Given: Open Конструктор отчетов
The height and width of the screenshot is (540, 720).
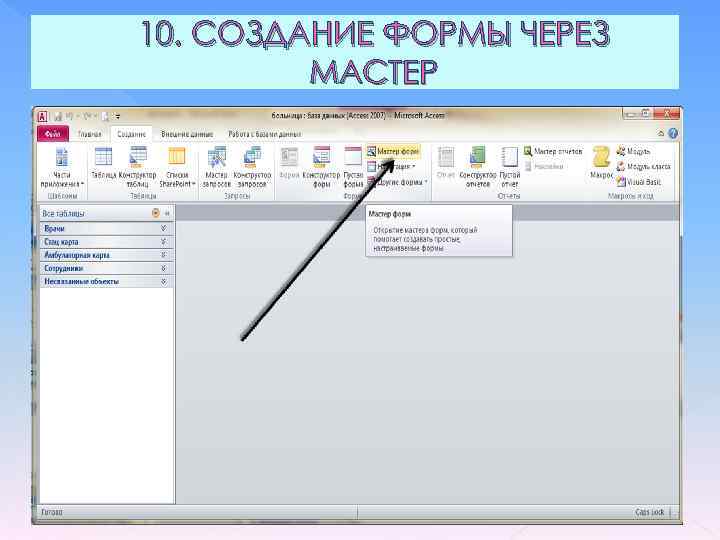Looking at the screenshot, I should click(x=478, y=168).
